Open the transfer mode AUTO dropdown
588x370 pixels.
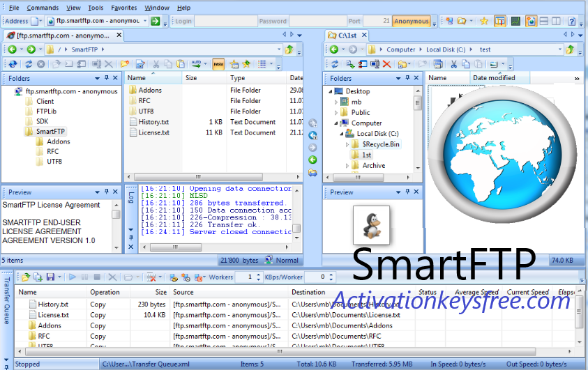(206, 64)
